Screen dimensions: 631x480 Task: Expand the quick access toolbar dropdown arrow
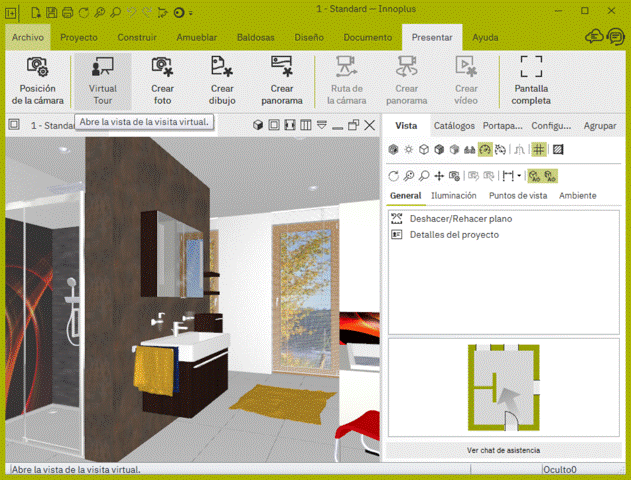(191, 13)
